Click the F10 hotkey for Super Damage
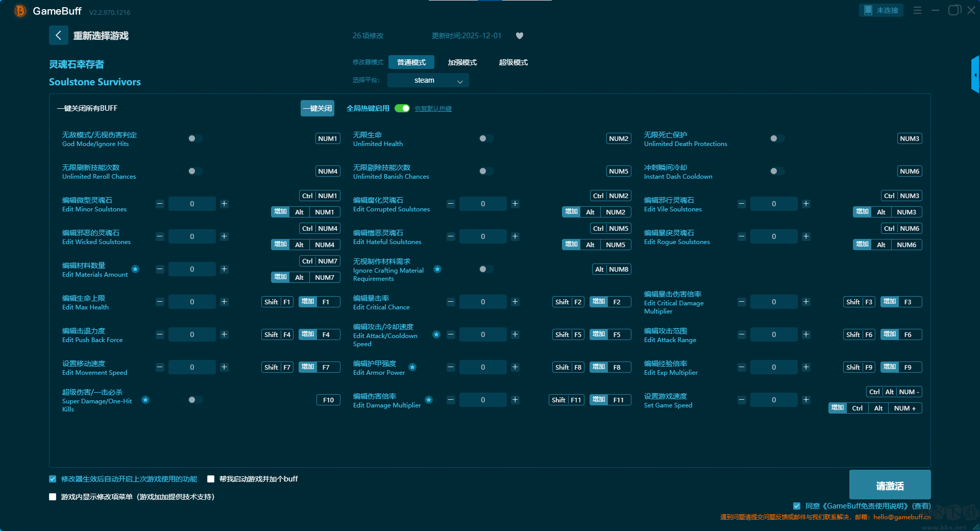The width and height of the screenshot is (980, 531). pos(328,400)
